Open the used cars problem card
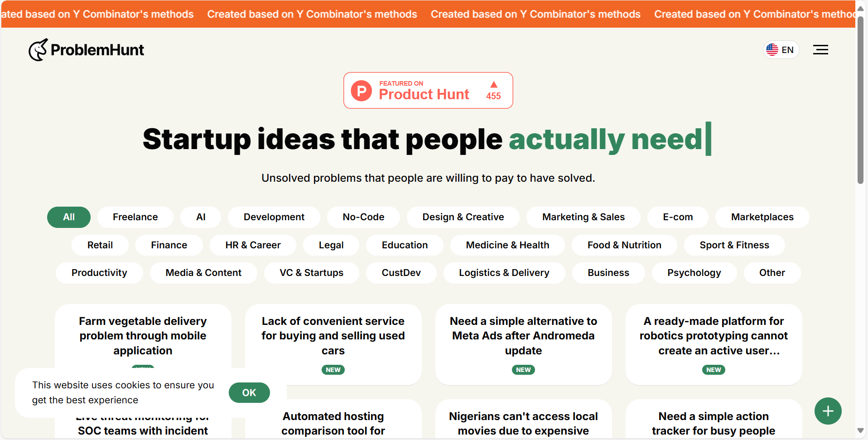This screenshot has width=868, height=440. coord(333,336)
